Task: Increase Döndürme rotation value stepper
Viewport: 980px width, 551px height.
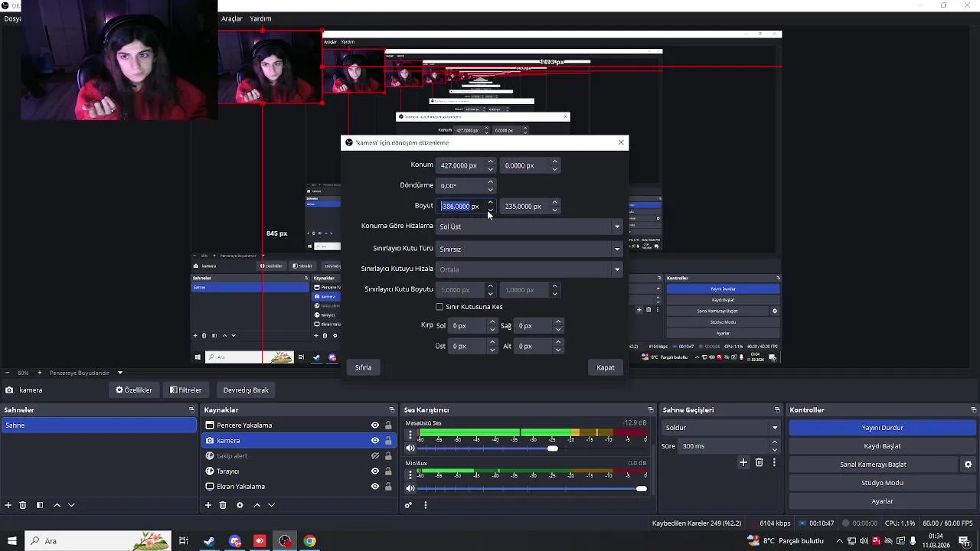Action: (x=490, y=182)
